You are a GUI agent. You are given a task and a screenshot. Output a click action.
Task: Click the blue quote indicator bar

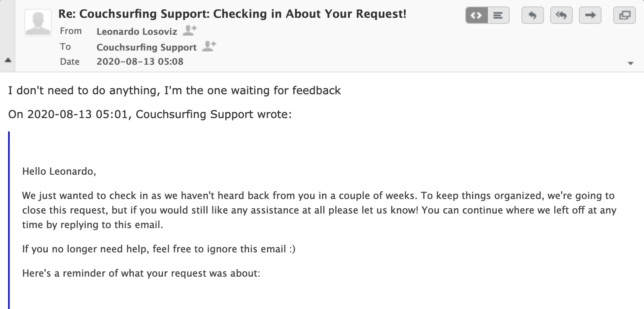pyautogui.click(x=9, y=220)
